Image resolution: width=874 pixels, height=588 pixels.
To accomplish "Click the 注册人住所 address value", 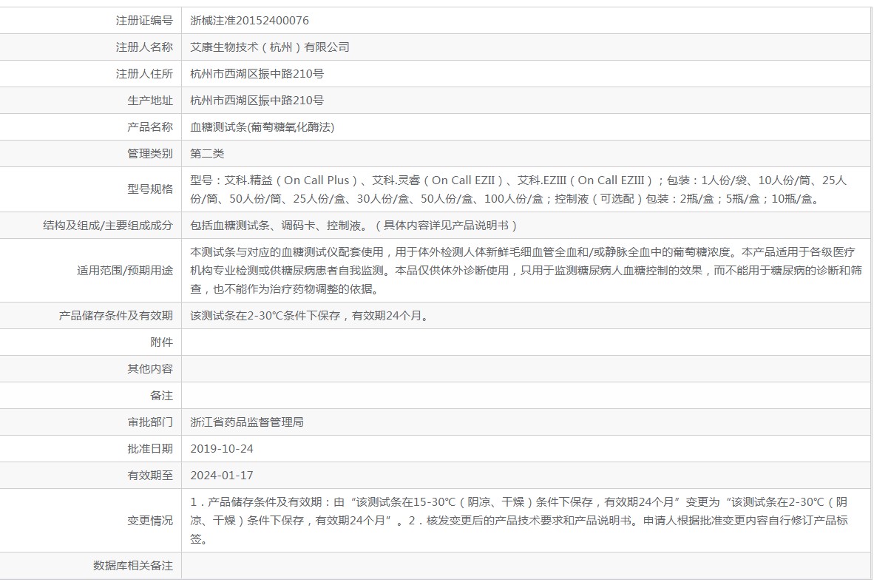I will (257, 73).
